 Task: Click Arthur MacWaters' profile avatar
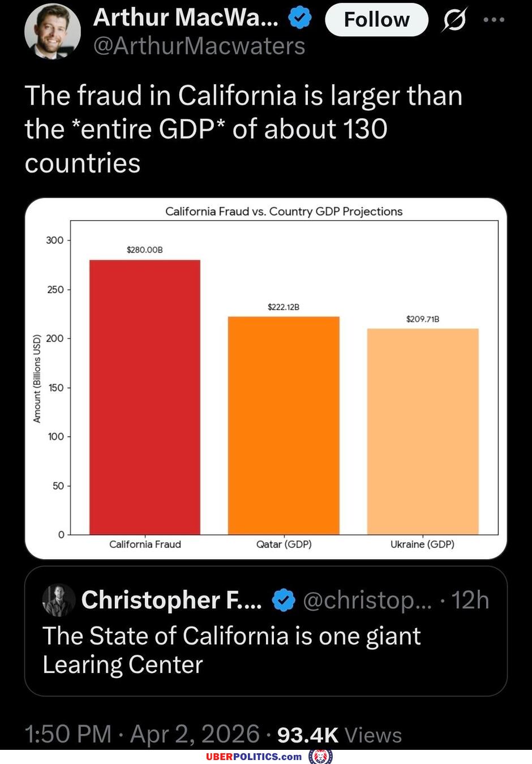tap(53, 31)
